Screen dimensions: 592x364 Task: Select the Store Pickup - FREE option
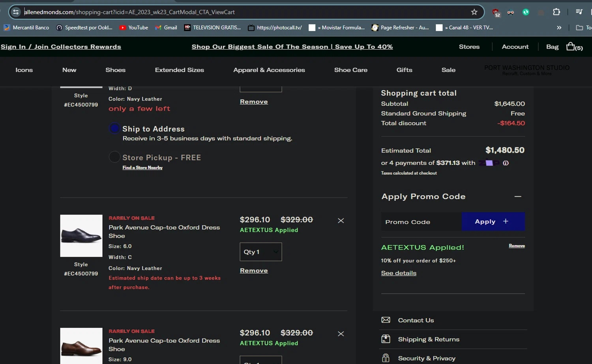[114, 157]
